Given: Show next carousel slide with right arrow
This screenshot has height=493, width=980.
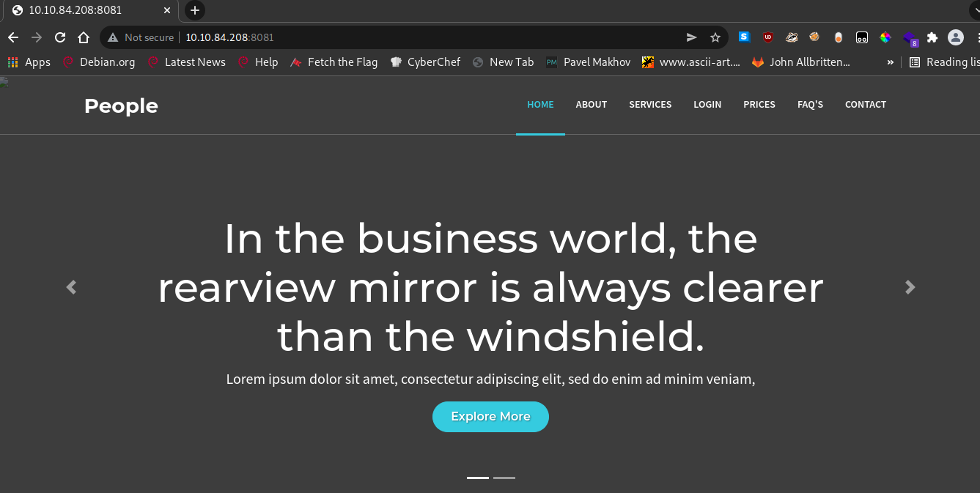Looking at the screenshot, I should click(910, 287).
